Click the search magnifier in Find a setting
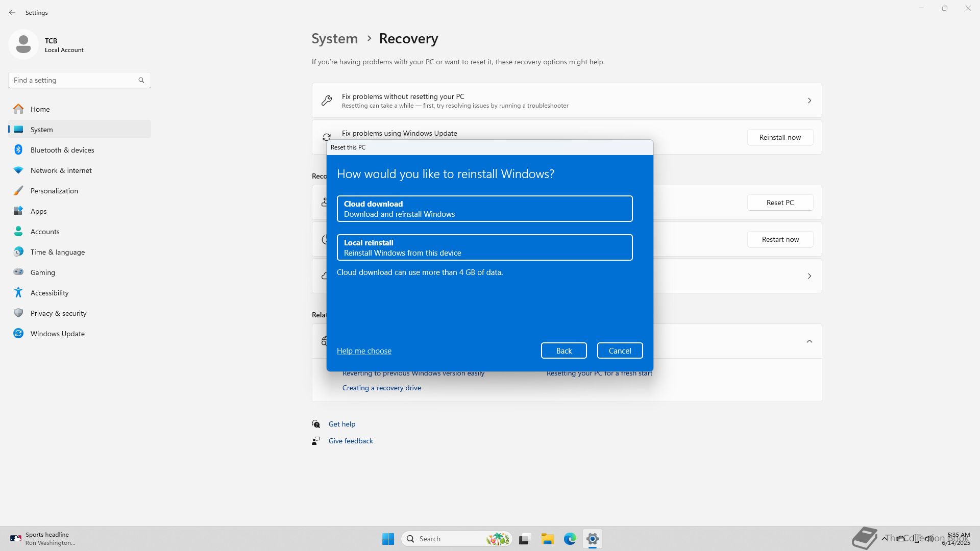980x551 pixels. click(x=141, y=80)
